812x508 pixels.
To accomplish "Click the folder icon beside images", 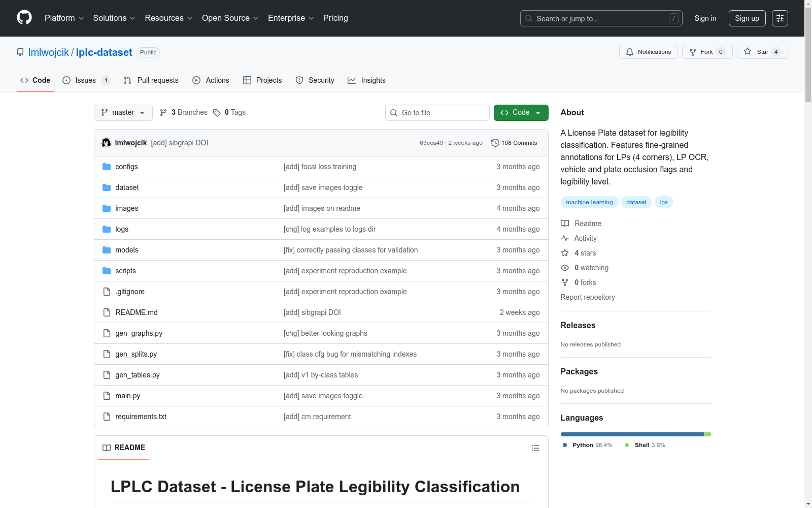I will 107,208.
